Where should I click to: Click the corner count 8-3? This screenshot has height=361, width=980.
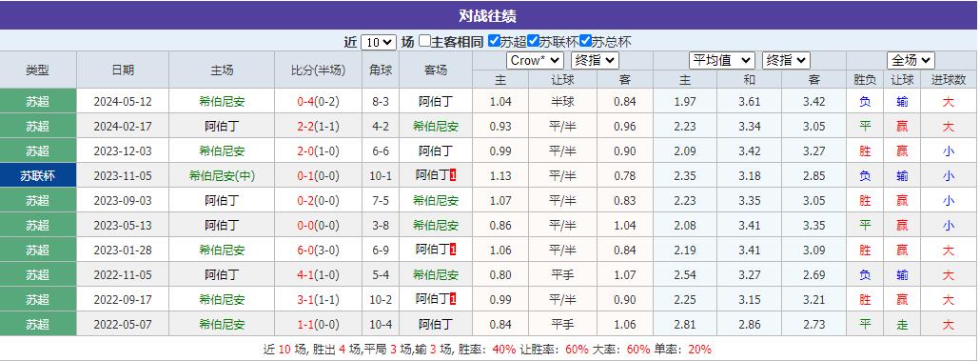click(x=380, y=102)
